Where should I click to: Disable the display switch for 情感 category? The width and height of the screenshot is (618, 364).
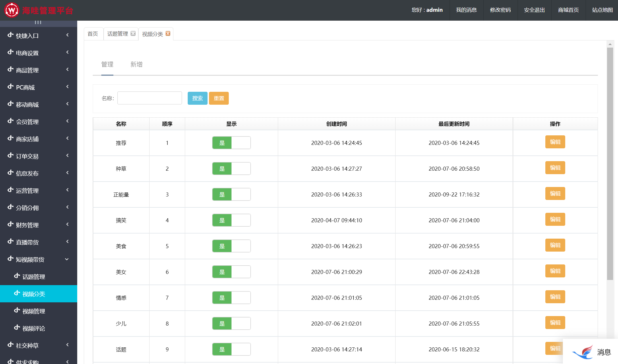tap(231, 298)
